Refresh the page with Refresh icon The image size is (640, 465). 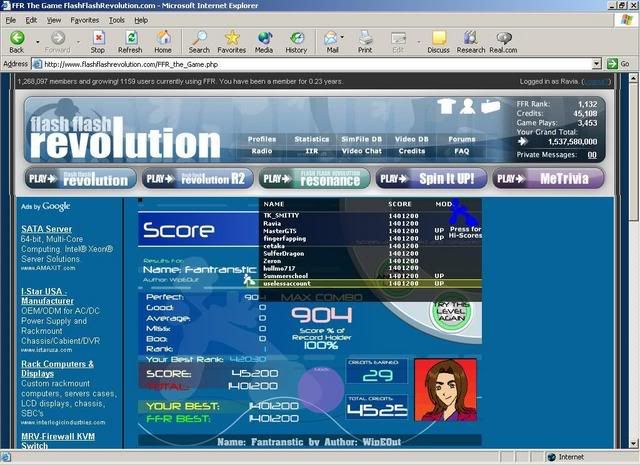tap(129, 37)
